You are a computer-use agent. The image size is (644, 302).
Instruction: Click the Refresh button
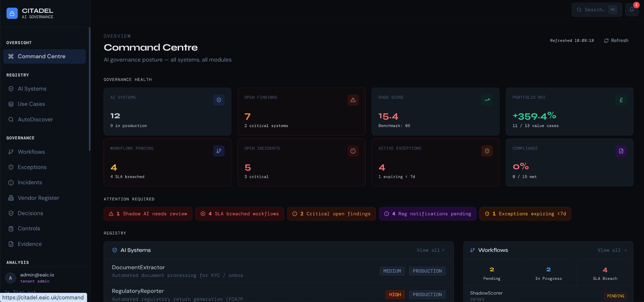616,41
